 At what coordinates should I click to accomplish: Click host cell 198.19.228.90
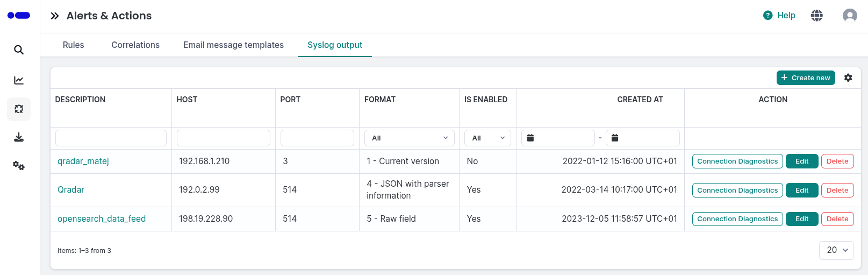point(206,219)
